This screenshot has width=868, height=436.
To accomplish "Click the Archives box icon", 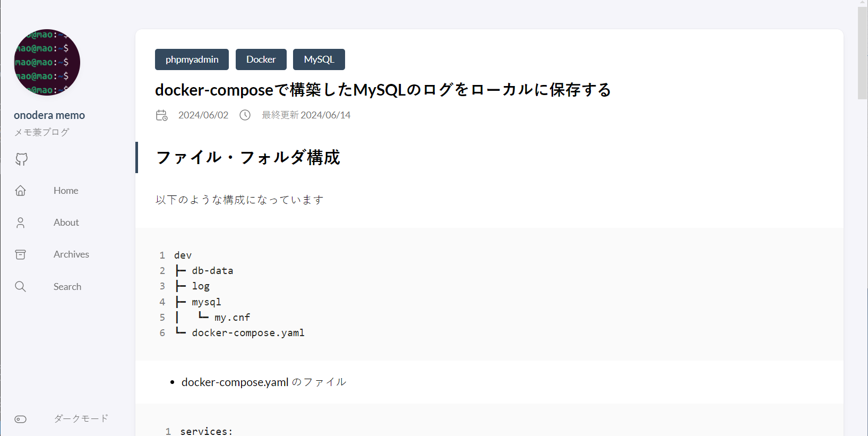I will [21, 254].
